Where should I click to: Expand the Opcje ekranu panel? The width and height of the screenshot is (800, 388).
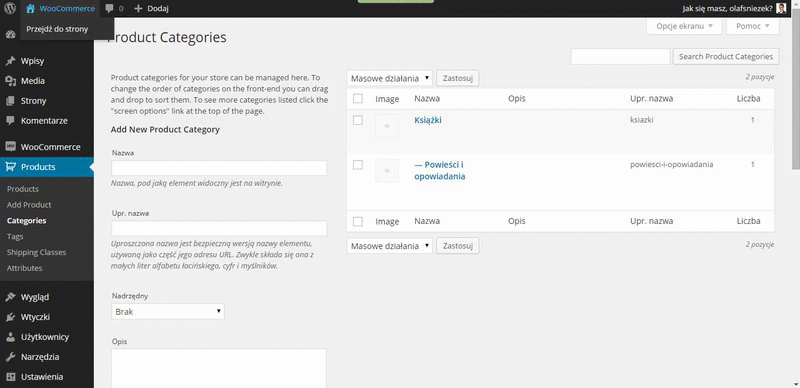pyautogui.click(x=684, y=26)
